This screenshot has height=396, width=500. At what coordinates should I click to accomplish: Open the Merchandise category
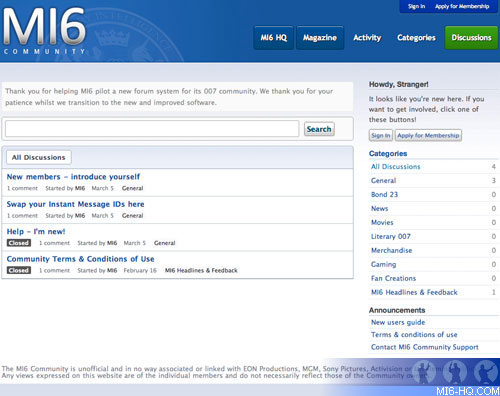pyautogui.click(x=392, y=251)
